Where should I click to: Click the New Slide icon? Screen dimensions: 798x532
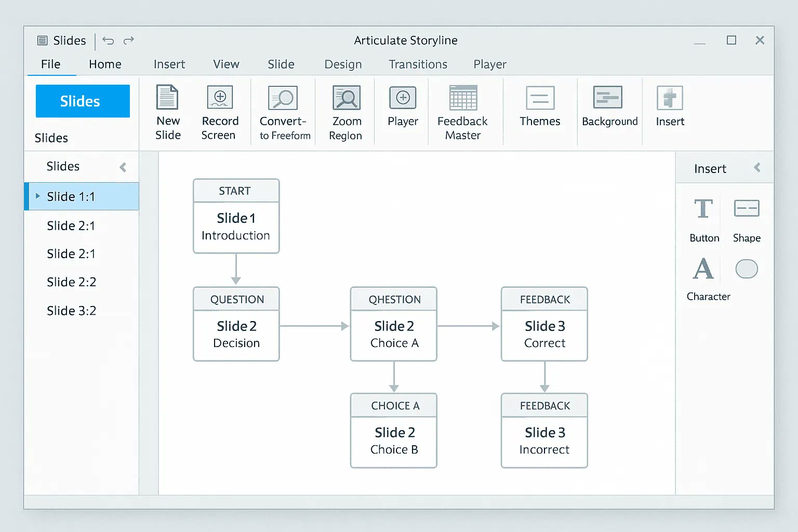(x=167, y=97)
